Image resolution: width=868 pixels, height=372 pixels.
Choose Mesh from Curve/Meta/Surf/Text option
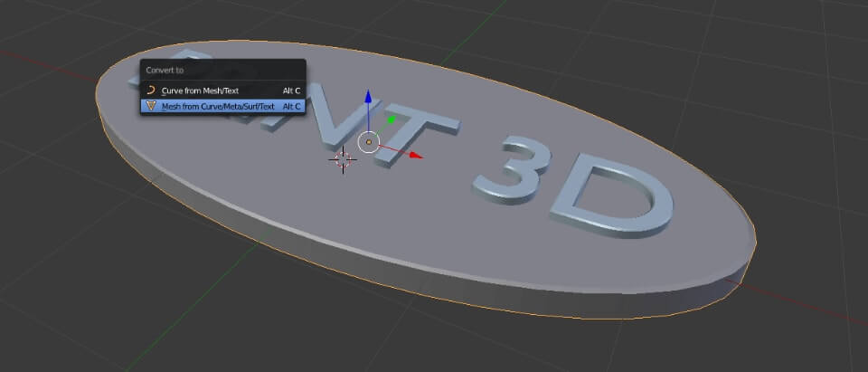(222, 106)
